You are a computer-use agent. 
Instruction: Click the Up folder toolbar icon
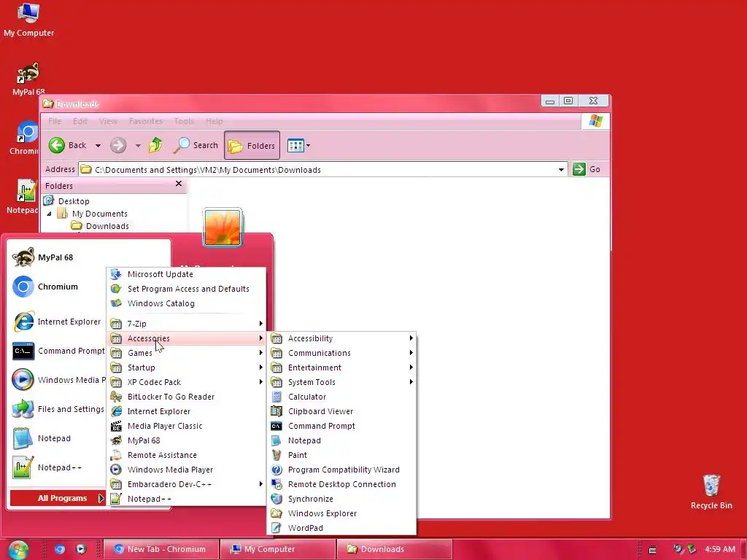[x=155, y=145]
